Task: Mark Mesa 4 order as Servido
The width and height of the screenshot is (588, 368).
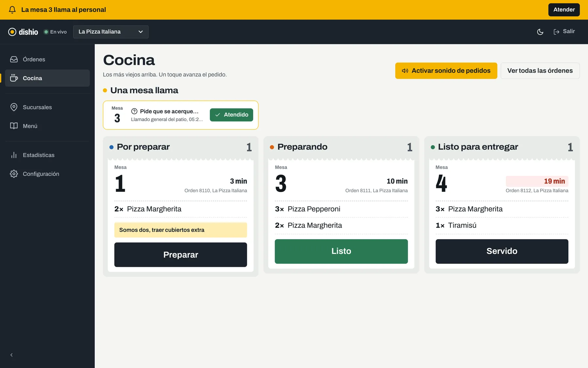Action: coord(502,251)
